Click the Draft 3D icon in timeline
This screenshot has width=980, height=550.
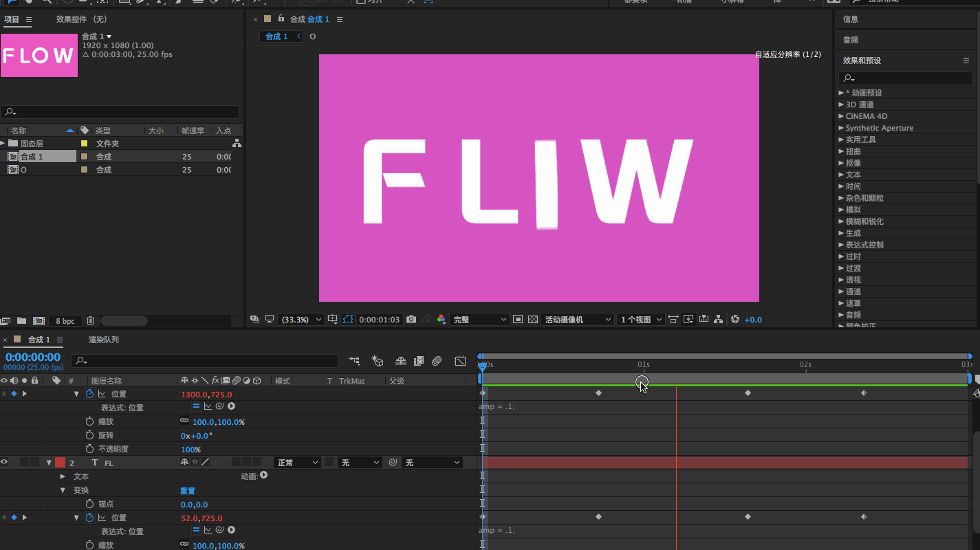click(378, 361)
